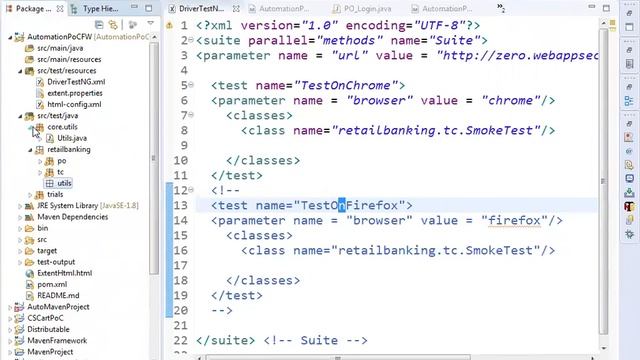The width and height of the screenshot is (640, 360).
Task: Select ExtentHtml.html file
Action: (64, 273)
